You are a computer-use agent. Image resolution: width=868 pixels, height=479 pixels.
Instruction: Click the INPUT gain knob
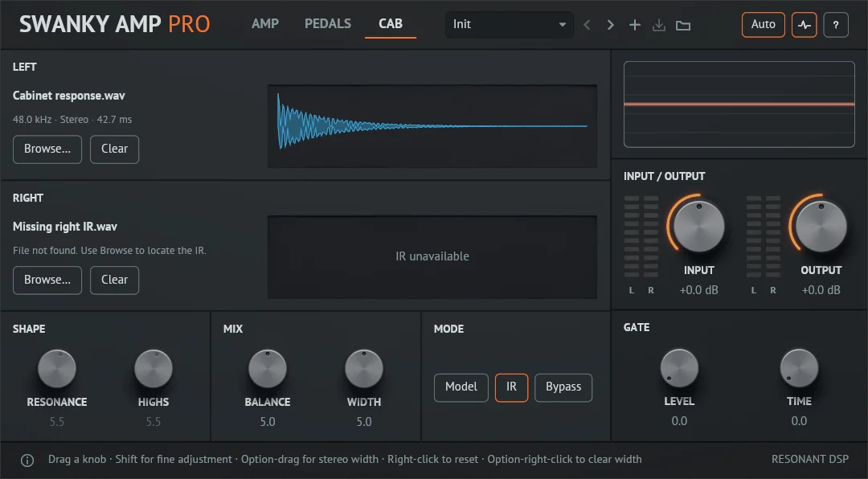pyautogui.click(x=698, y=227)
